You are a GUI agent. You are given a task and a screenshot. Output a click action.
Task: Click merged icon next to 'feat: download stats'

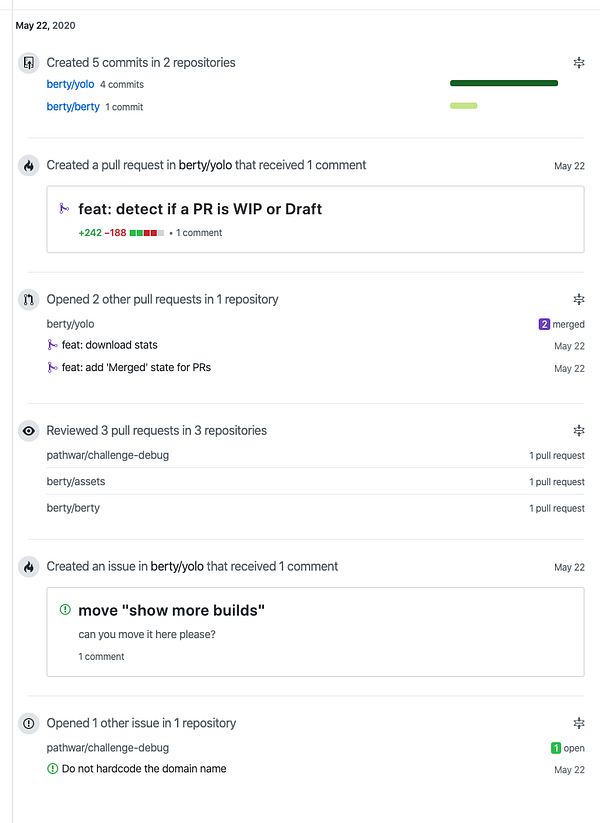point(53,346)
